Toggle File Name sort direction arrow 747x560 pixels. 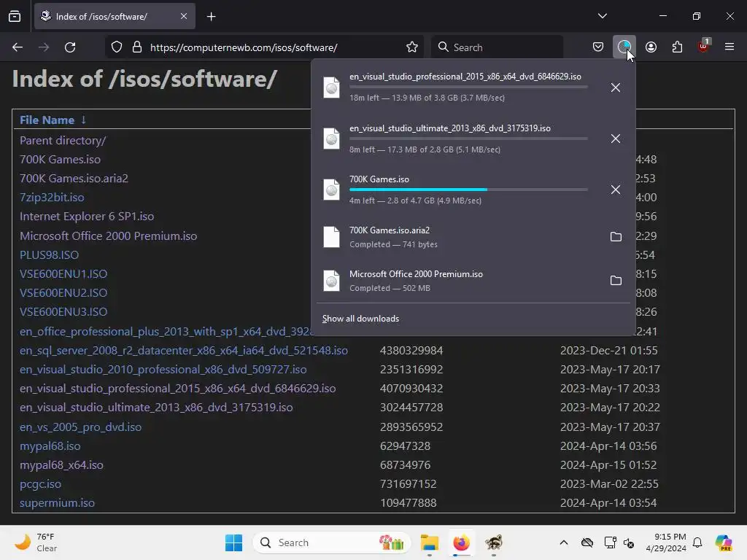point(84,120)
